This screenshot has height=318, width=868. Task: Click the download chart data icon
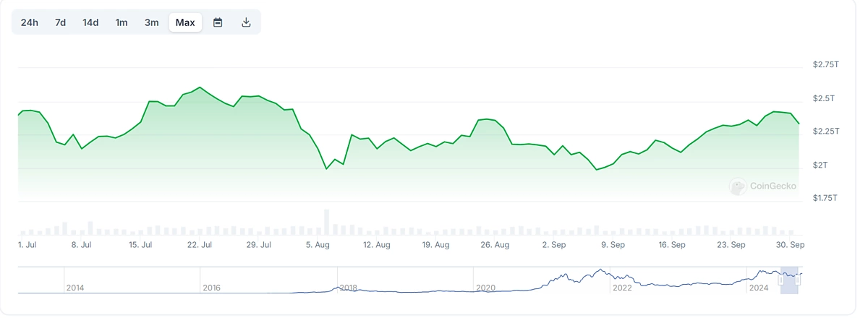pos(246,22)
